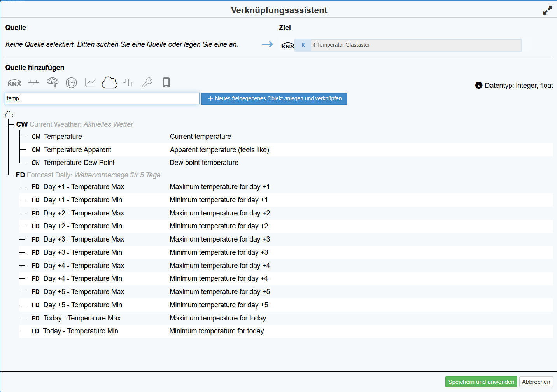Choose the brain logic source icon

(x=53, y=82)
